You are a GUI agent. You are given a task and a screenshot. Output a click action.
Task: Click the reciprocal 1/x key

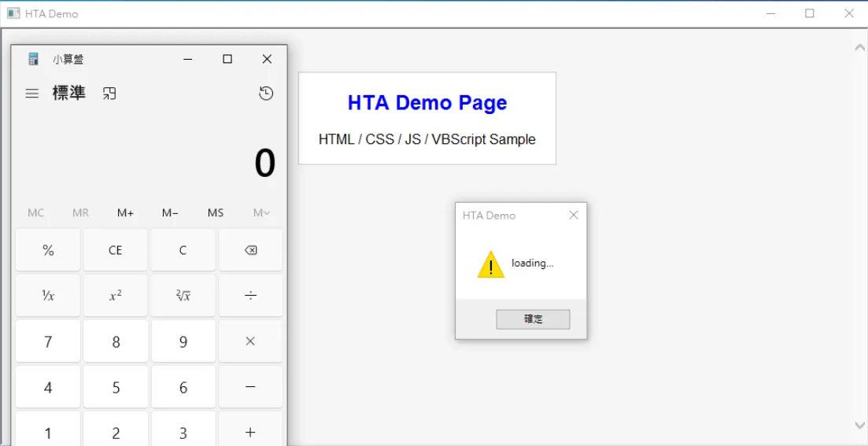(48, 296)
